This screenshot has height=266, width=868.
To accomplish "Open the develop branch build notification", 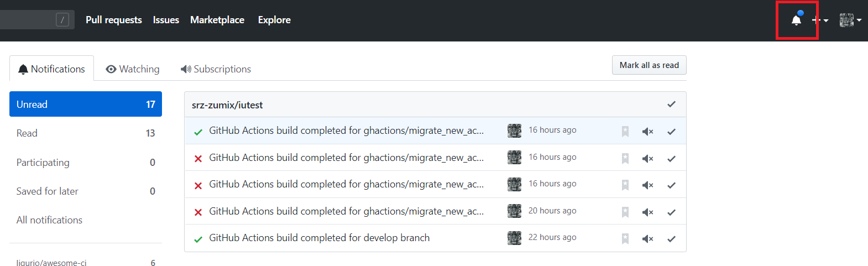I will [x=319, y=238].
